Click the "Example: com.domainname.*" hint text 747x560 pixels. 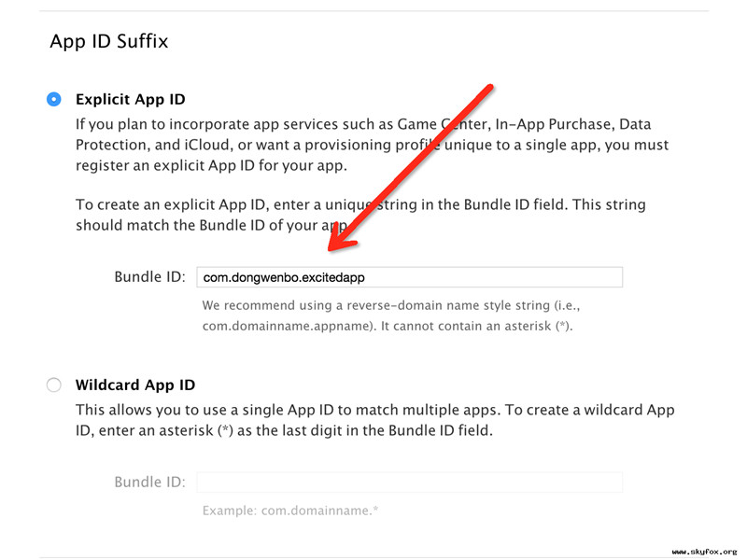click(x=290, y=511)
